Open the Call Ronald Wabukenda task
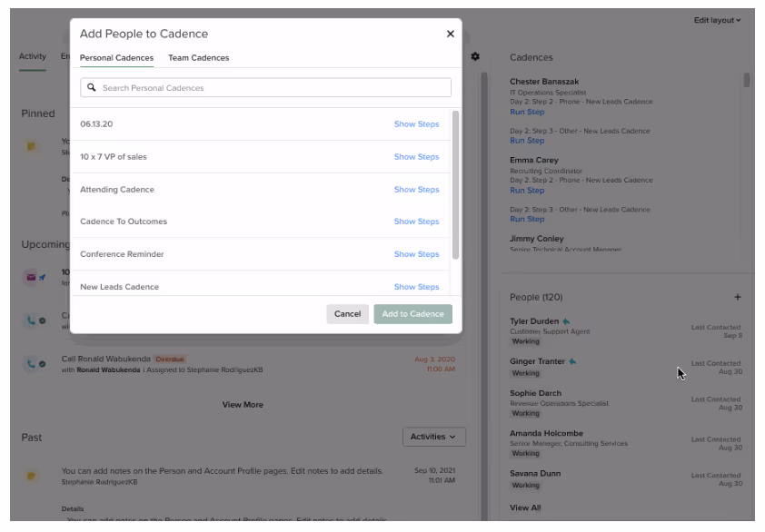The image size is (765, 532). [106, 359]
